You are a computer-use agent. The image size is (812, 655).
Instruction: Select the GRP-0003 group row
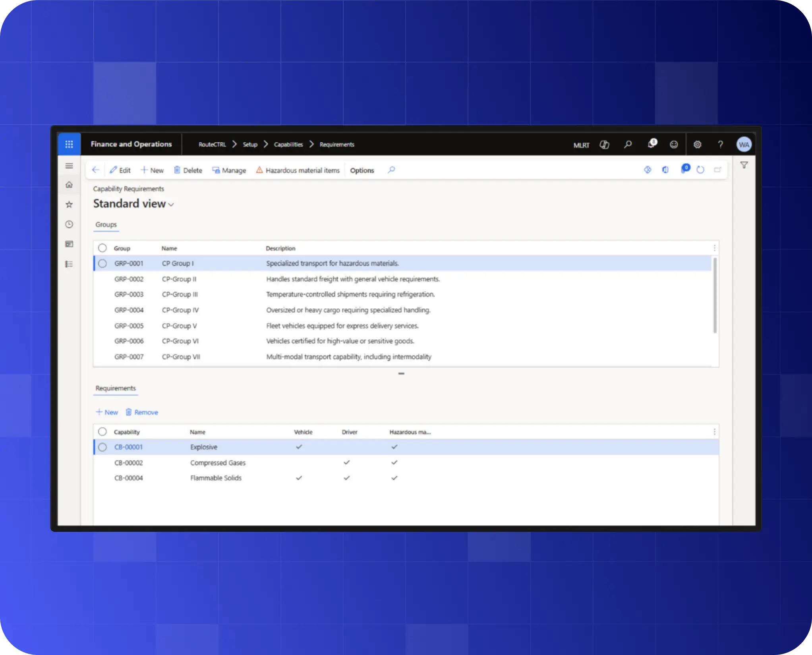pos(402,295)
